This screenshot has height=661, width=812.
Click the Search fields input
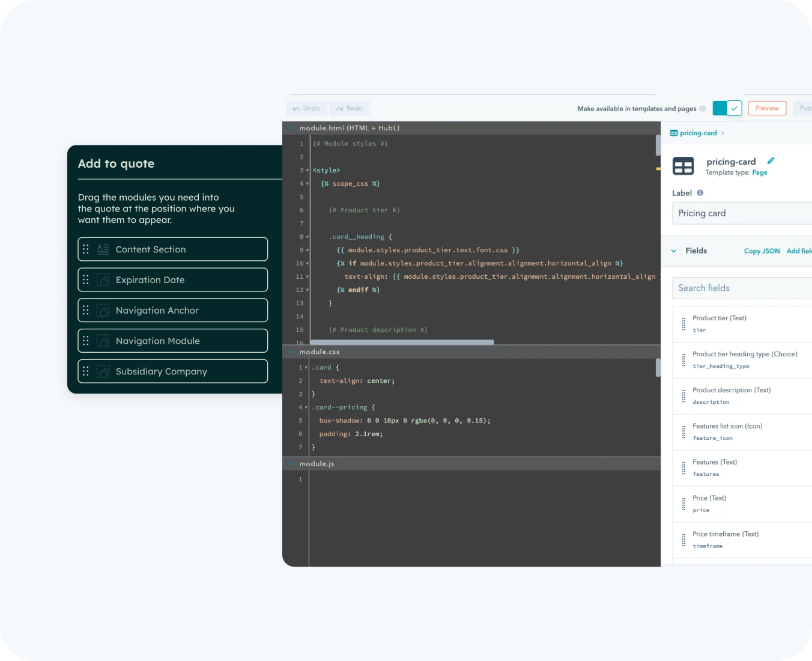coord(742,288)
